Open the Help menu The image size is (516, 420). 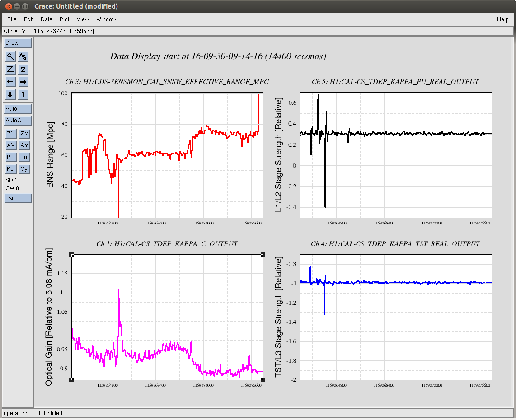(x=502, y=19)
